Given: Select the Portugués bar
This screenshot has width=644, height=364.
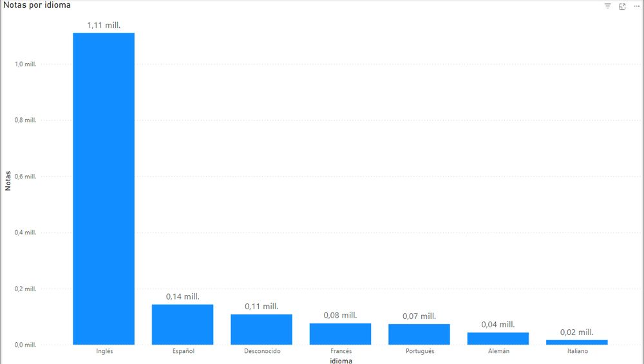Looking at the screenshot, I should (x=419, y=334).
